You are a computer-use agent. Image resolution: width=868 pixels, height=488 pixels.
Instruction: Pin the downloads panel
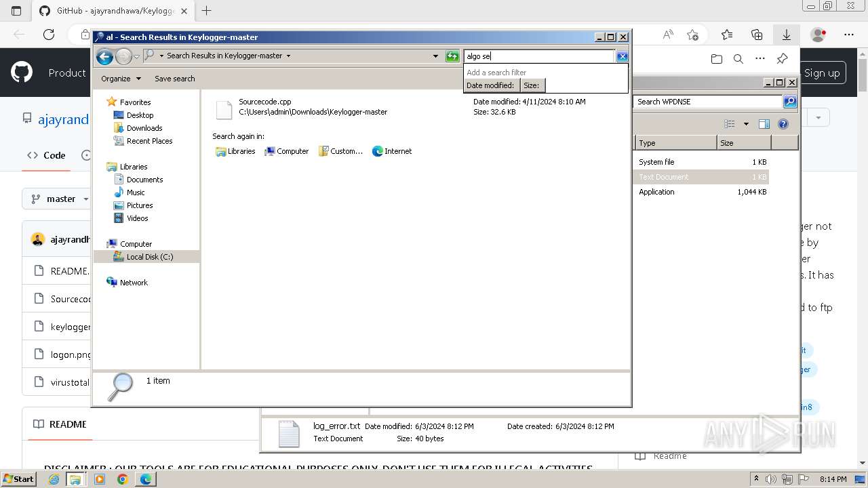tap(782, 59)
